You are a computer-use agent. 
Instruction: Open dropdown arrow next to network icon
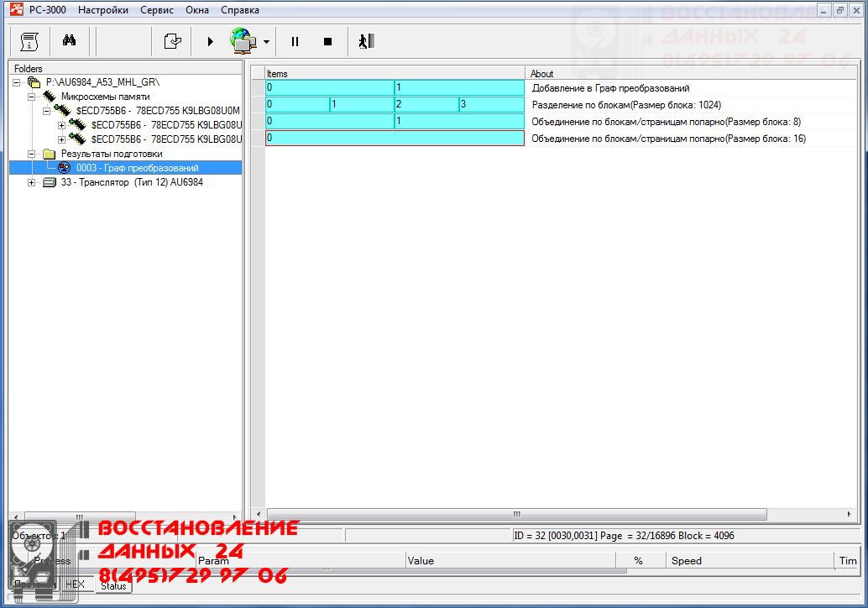tap(266, 42)
